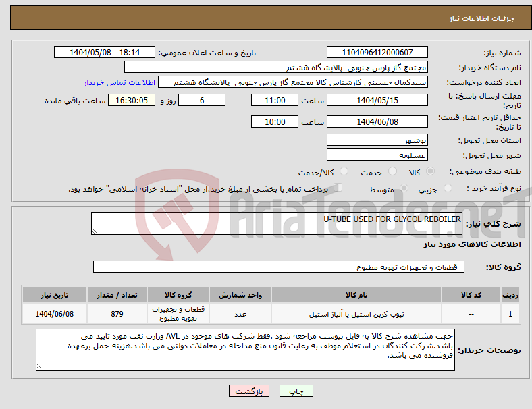Select the خدمت radio button
Image resolution: width=532 pixels, height=409 pixels.
tap(392, 171)
